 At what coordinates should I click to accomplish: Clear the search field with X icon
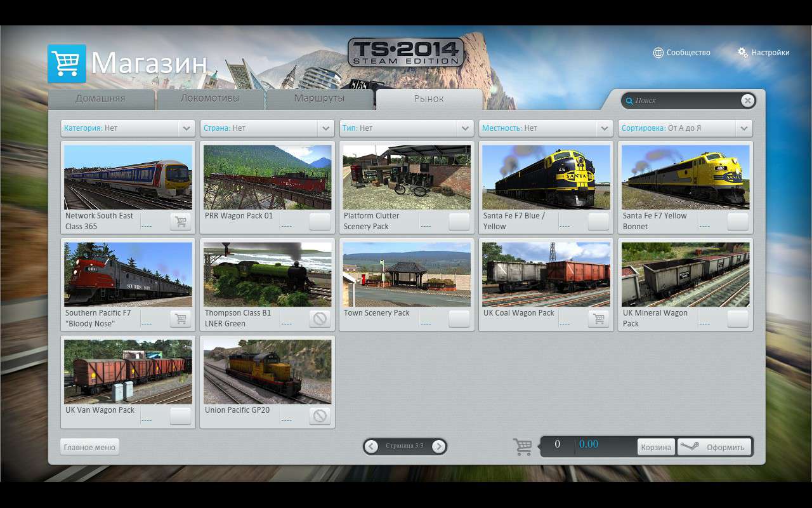747,100
